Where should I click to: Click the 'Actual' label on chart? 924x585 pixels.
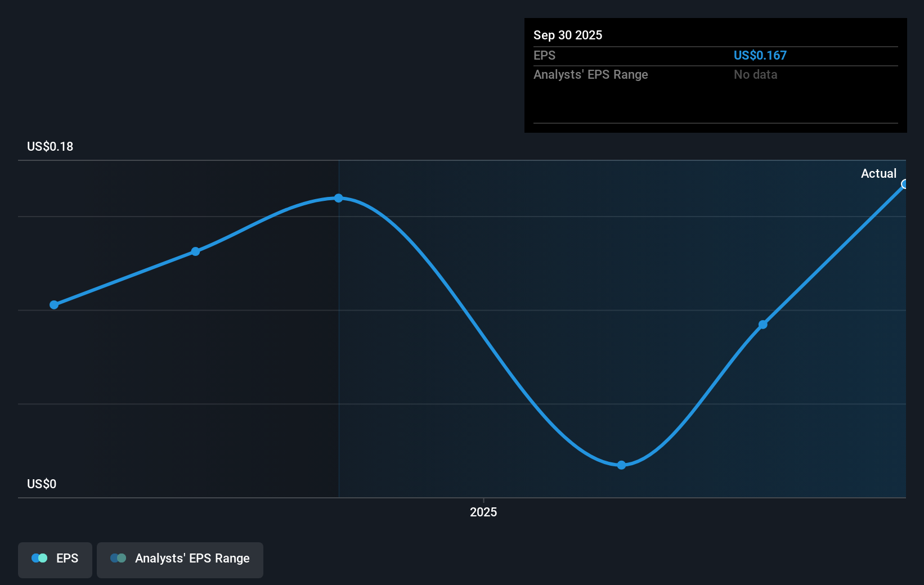coord(878,173)
